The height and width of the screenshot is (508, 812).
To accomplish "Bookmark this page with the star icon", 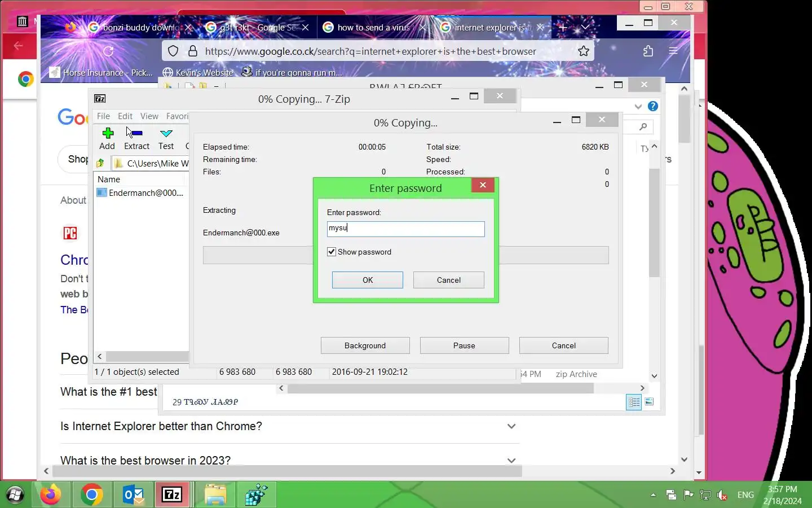I will pyautogui.click(x=584, y=51).
